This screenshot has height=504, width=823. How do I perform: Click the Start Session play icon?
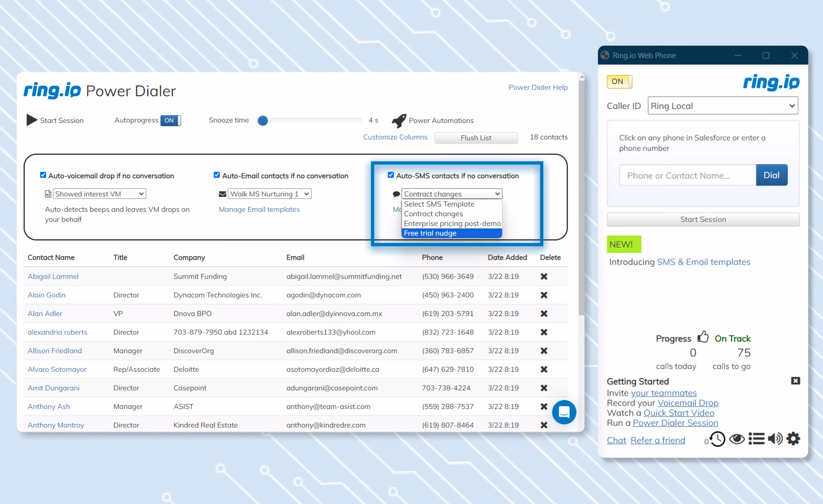click(32, 120)
